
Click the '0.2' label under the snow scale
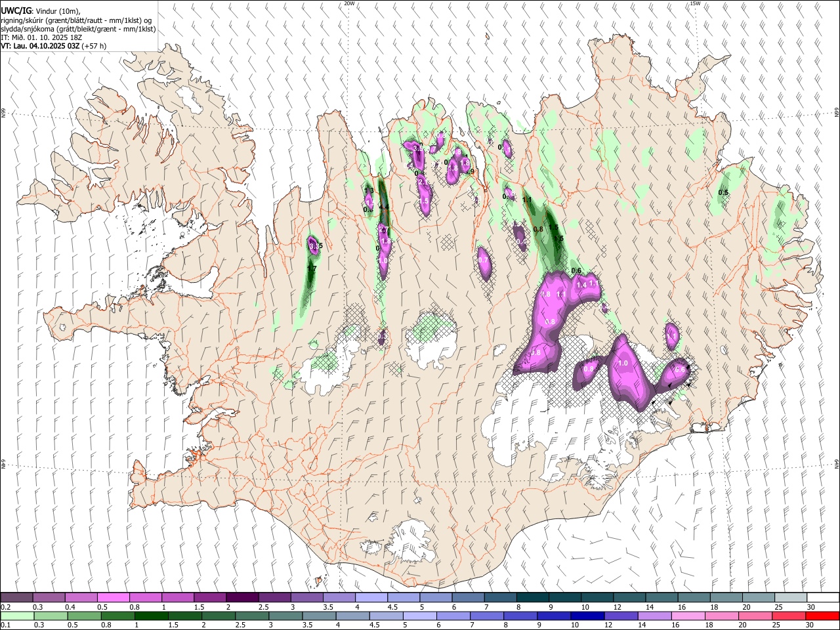pyautogui.click(x=5, y=607)
